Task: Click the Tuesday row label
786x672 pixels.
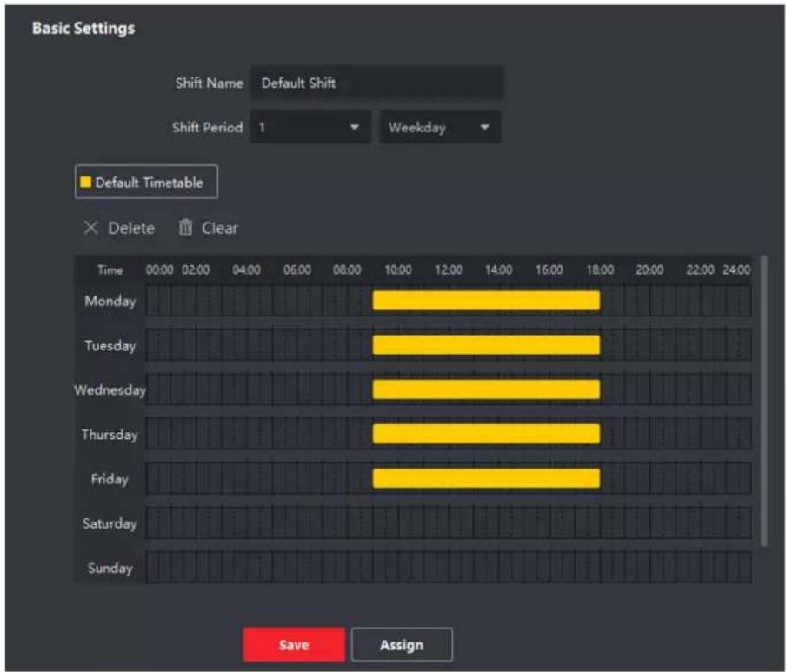Action: pos(110,346)
